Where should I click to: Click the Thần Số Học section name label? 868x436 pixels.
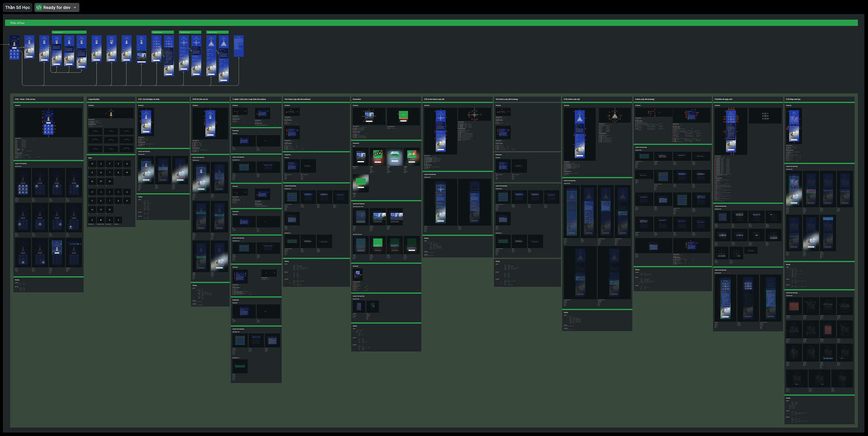[x=17, y=8]
